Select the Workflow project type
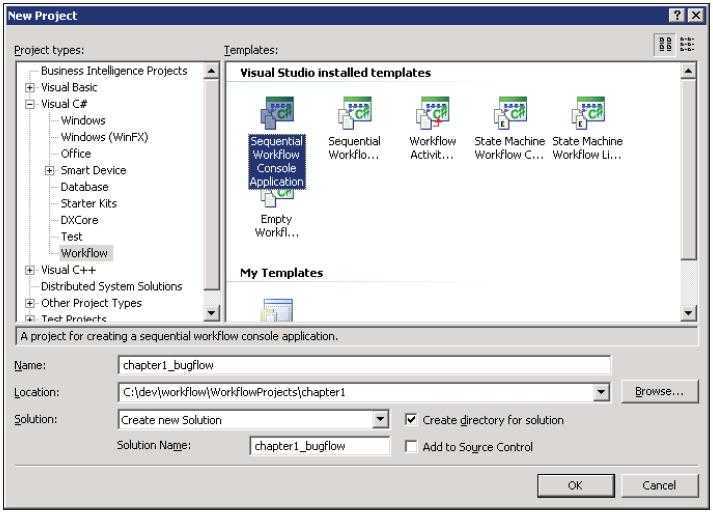 coord(85,253)
